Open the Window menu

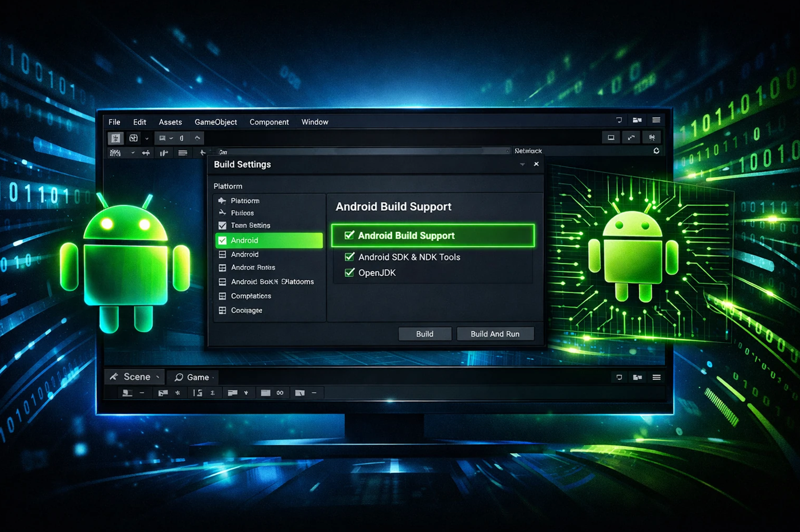315,122
